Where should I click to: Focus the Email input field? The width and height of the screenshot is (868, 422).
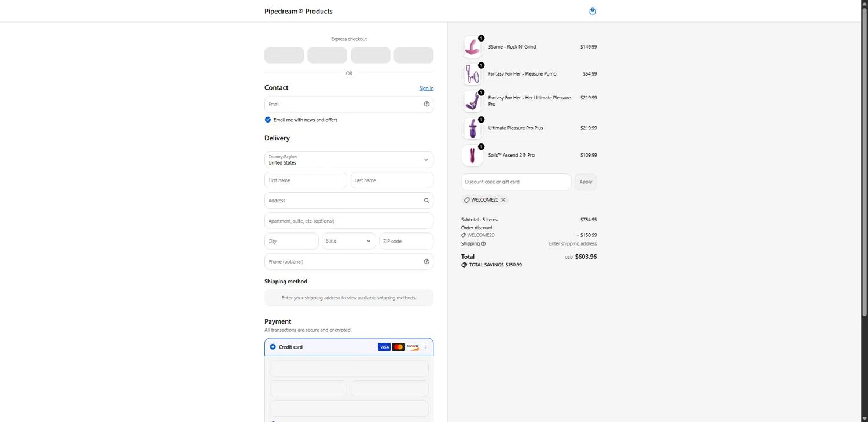point(349,105)
